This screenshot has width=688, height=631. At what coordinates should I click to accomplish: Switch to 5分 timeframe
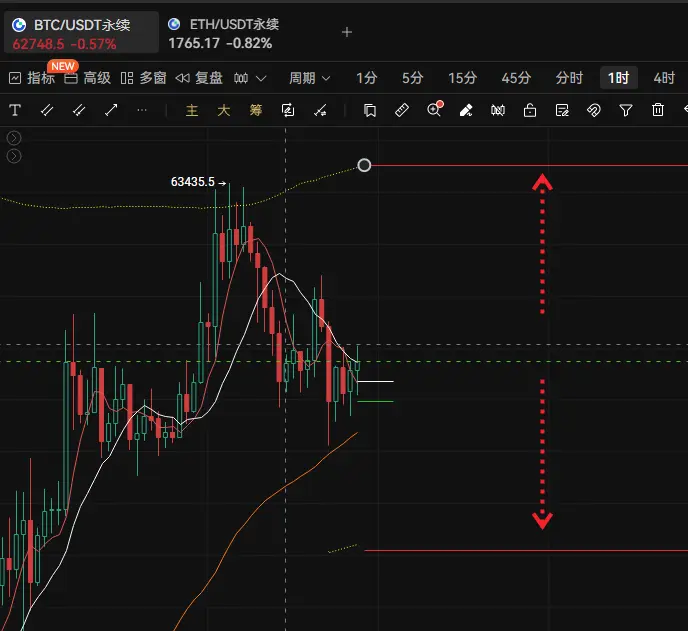[x=412, y=78]
